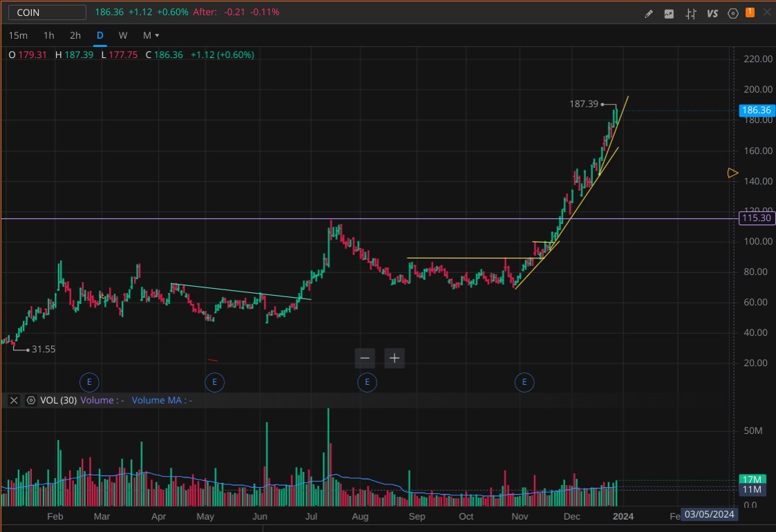This screenshot has width=776, height=532.
Task: Click the VS comparison tool
Action: pyautogui.click(x=712, y=13)
